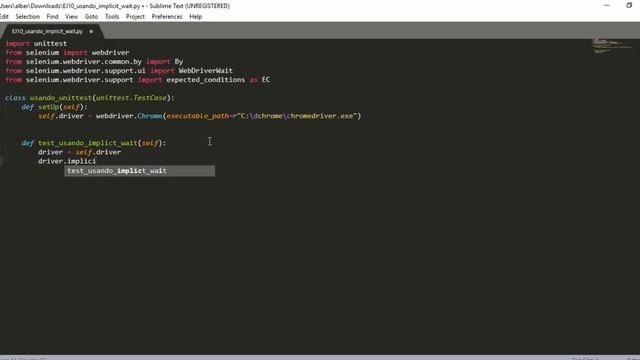Open the Project menu

tap(135, 17)
